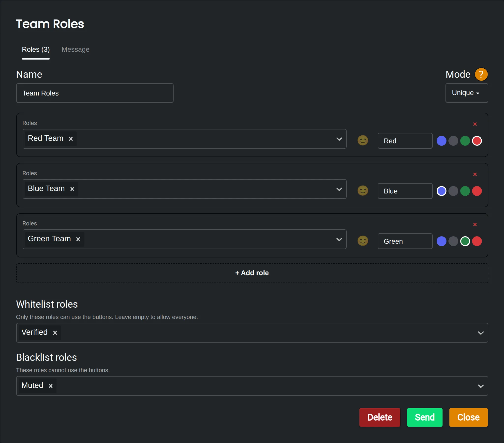504x443 pixels.
Task: Choose green color for Red Team button
Action: point(465,141)
